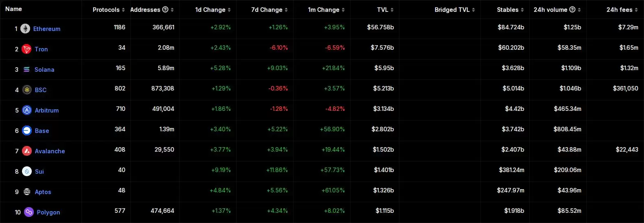Click the Solana chain logo icon
Viewport: 644px width, 223px height.
(26, 70)
